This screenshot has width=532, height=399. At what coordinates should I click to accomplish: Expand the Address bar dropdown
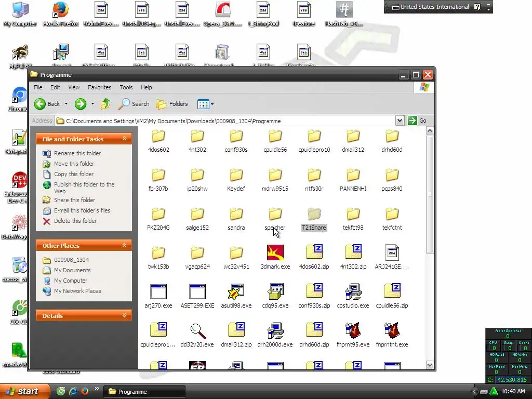coord(400,121)
